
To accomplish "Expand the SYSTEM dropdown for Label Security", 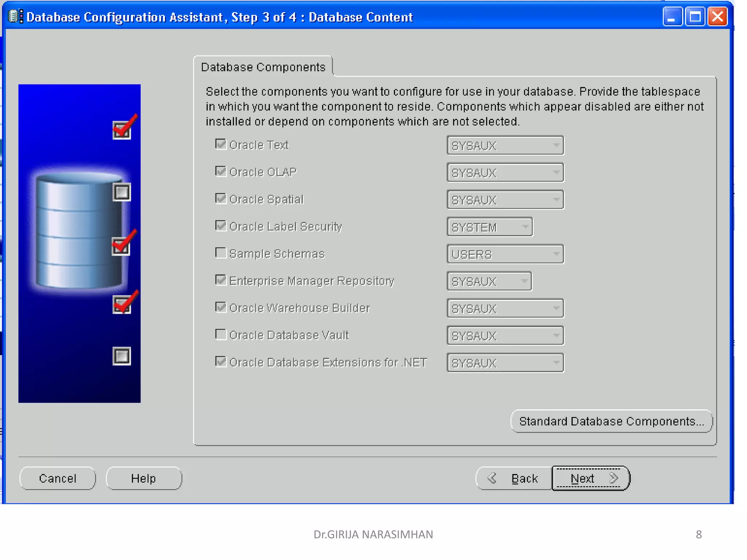I will coord(489,227).
